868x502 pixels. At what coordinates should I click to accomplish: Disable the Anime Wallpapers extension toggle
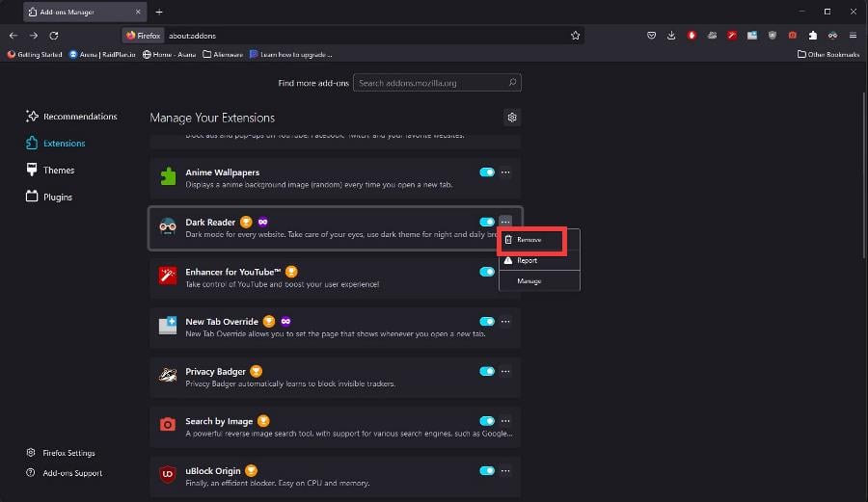487,172
